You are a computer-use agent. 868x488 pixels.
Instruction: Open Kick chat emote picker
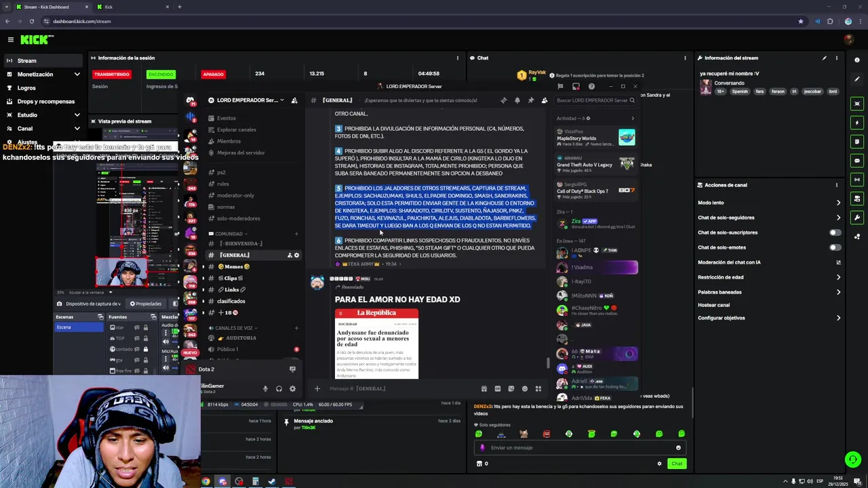678,447
